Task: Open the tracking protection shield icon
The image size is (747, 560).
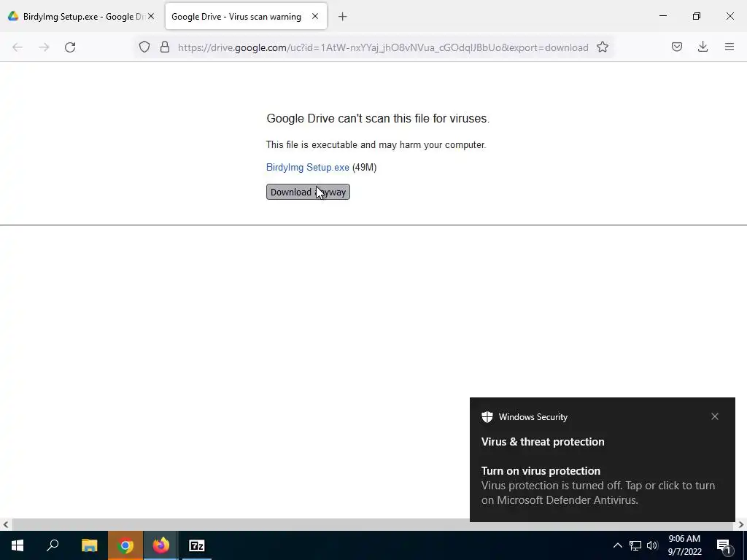Action: [x=144, y=47]
